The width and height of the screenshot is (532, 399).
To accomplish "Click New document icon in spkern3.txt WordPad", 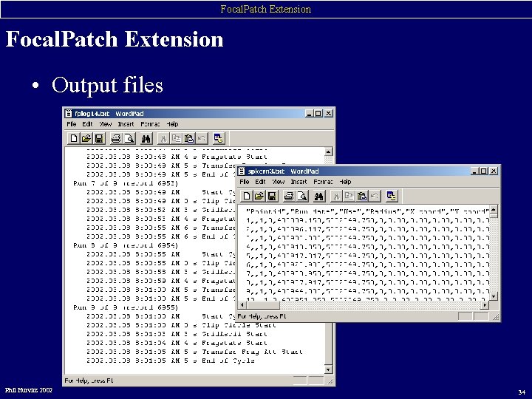I will click(x=247, y=196).
